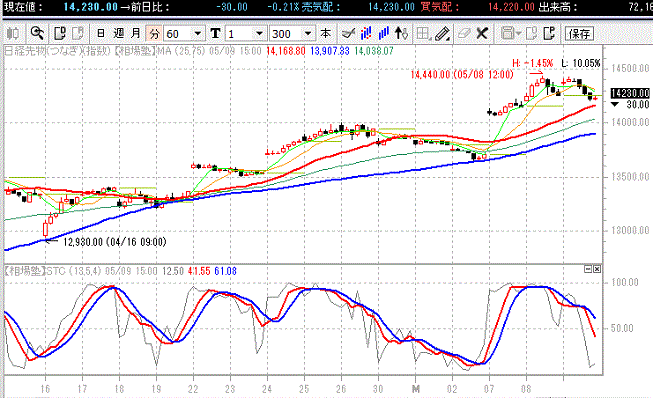653x398 pixels.
Task: Open the dropdown showing value 1
Action: click(259, 33)
